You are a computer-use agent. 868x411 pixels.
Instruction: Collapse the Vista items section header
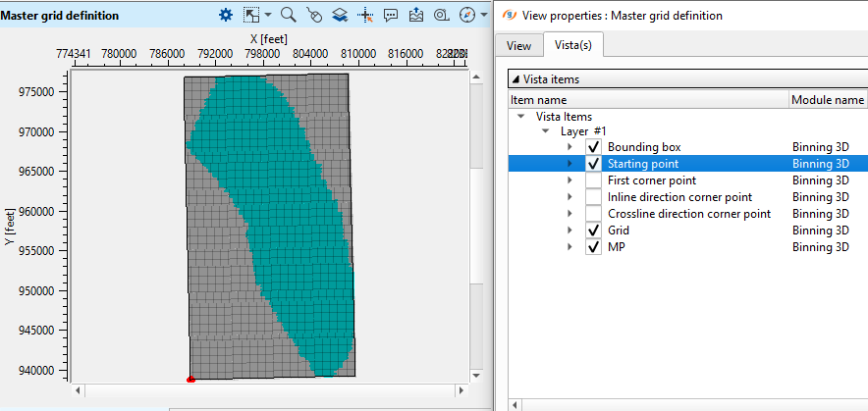pyautogui.click(x=515, y=79)
